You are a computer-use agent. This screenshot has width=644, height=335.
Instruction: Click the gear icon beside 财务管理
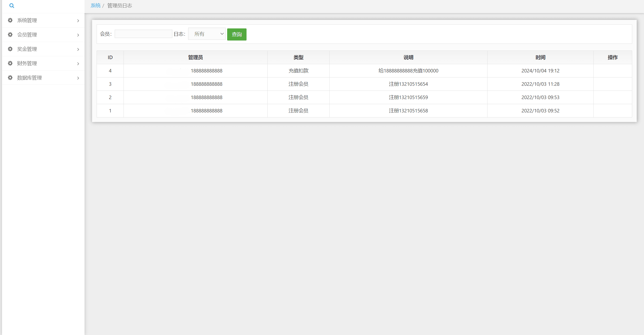pos(10,63)
